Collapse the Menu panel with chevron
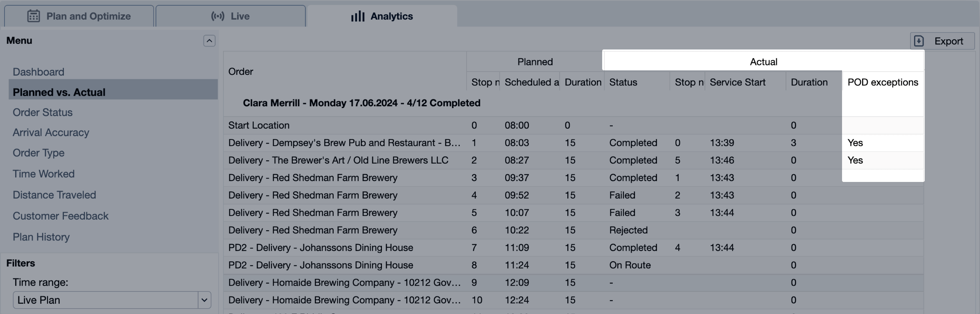 (209, 41)
